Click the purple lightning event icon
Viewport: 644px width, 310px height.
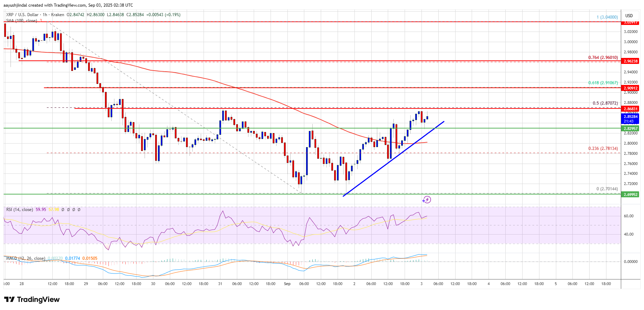[426, 200]
